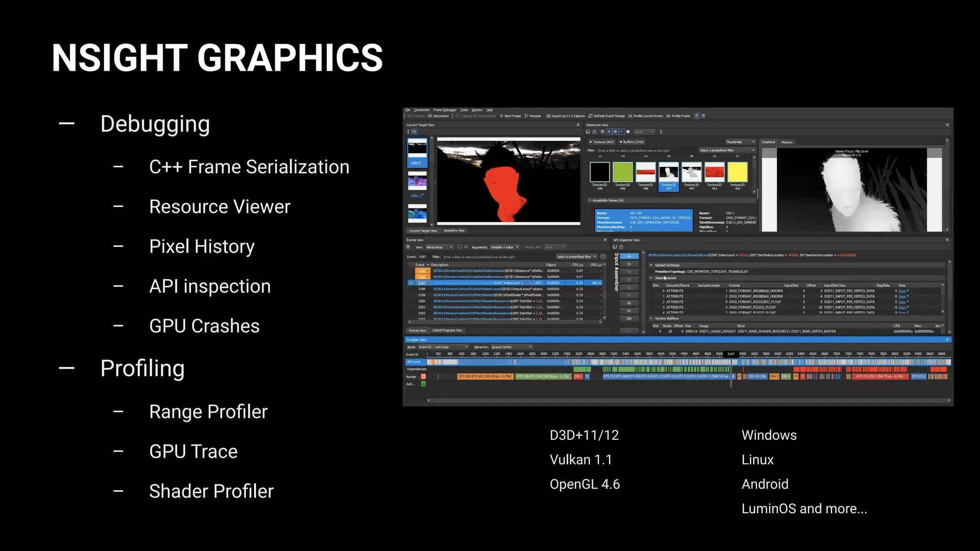Select the PS pipeline stage button
The width and height of the screenshot is (980, 551).
coord(629,311)
